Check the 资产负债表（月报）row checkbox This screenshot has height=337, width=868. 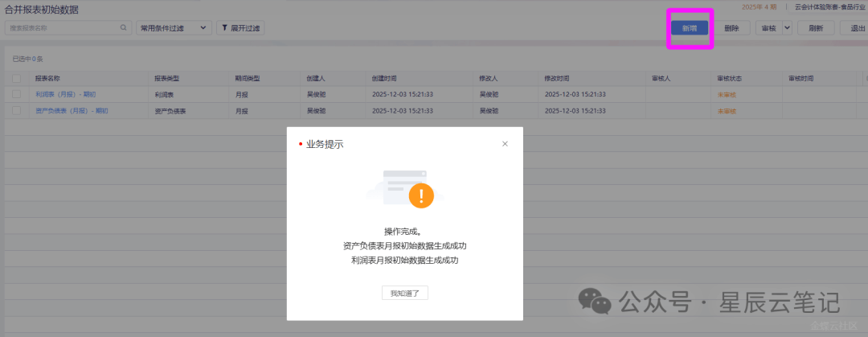(x=16, y=111)
